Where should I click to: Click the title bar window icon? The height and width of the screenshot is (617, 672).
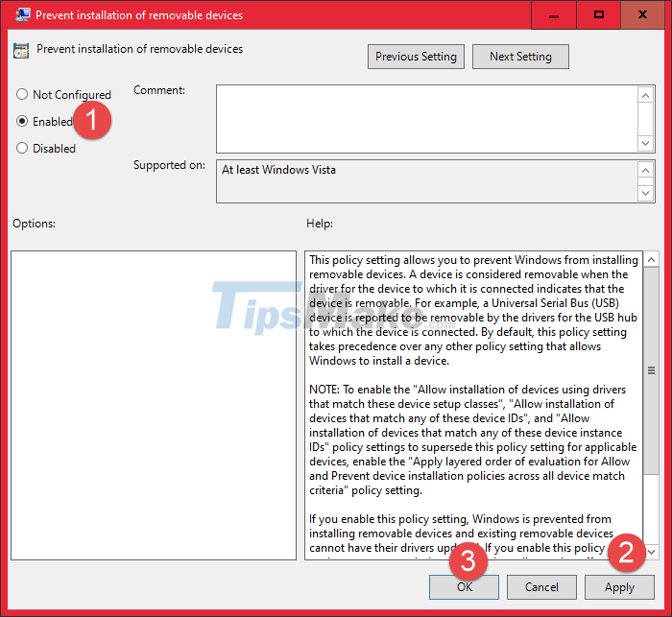tap(22, 14)
